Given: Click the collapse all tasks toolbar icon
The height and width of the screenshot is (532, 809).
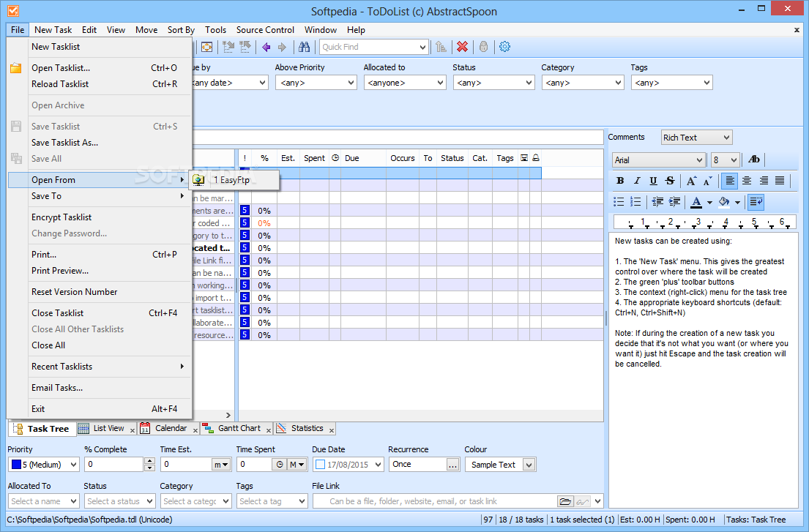Looking at the screenshot, I should click(x=245, y=47).
